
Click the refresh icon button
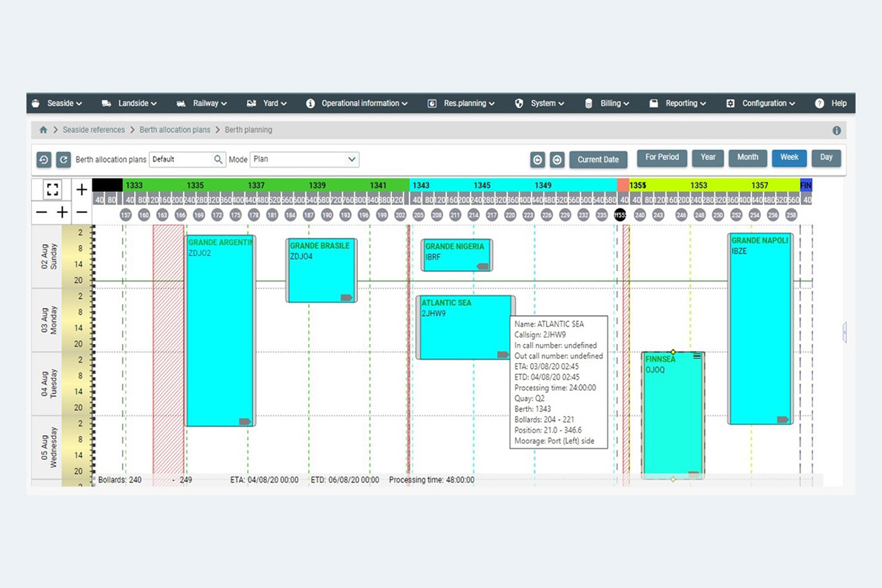pyautogui.click(x=63, y=159)
